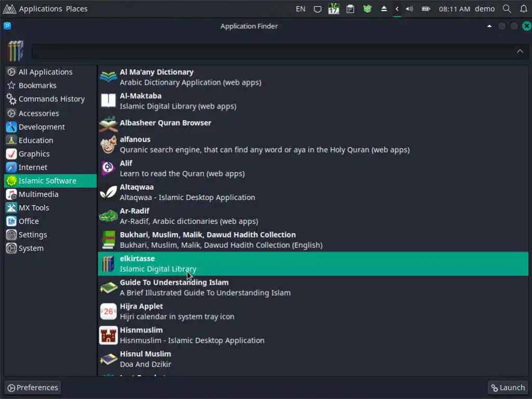Collapse the finder with the chevron-up arrow

pyautogui.click(x=520, y=51)
